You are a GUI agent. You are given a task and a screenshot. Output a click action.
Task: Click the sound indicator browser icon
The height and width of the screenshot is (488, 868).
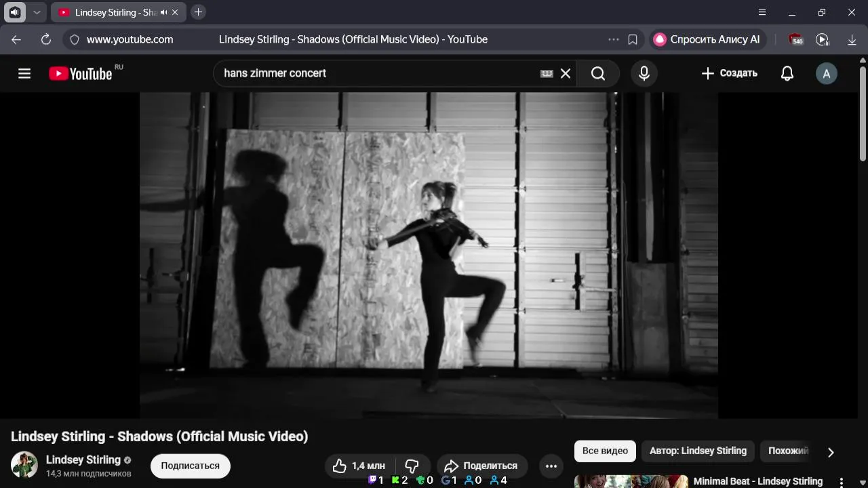15,12
